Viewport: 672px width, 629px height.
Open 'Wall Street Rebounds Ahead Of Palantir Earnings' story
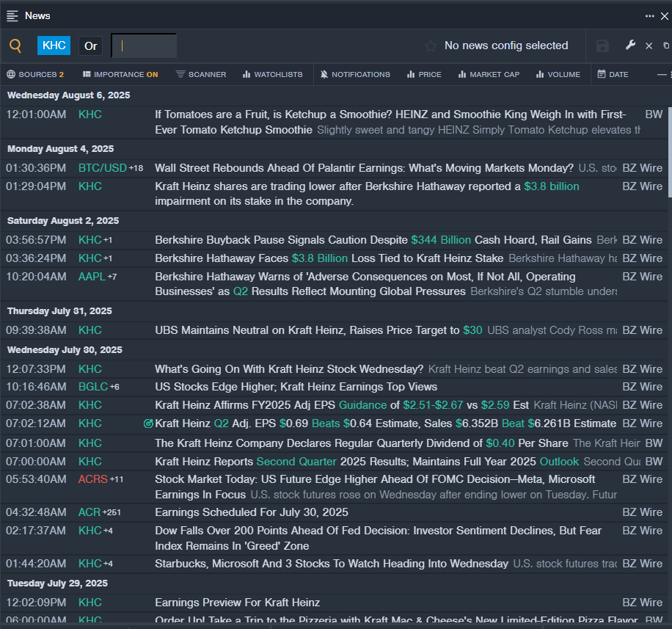(364, 168)
